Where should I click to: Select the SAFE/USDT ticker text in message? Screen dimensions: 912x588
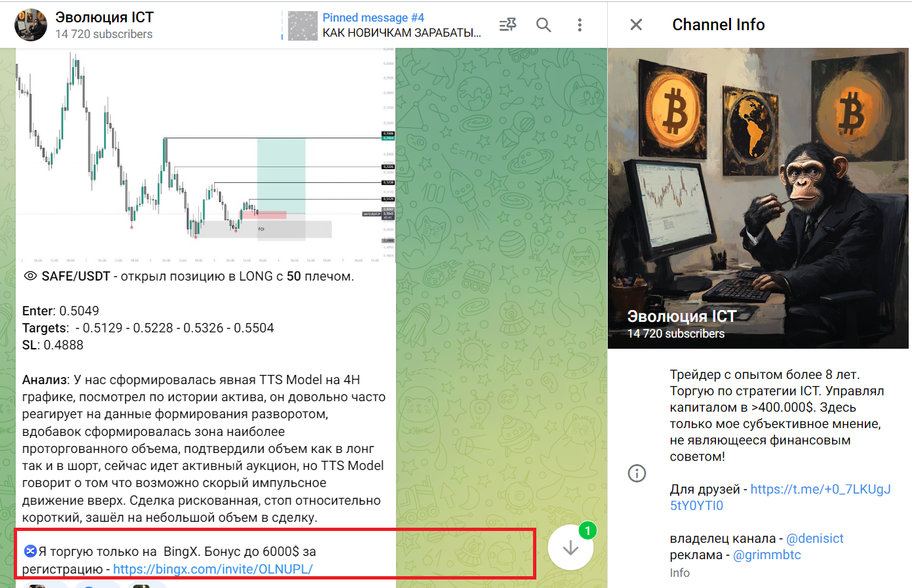76,276
